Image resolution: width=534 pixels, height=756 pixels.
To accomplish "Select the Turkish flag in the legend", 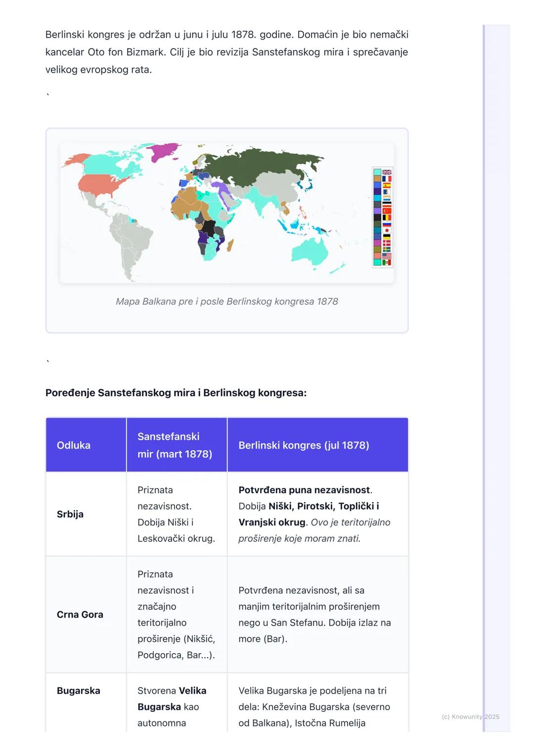I will tap(387, 211).
